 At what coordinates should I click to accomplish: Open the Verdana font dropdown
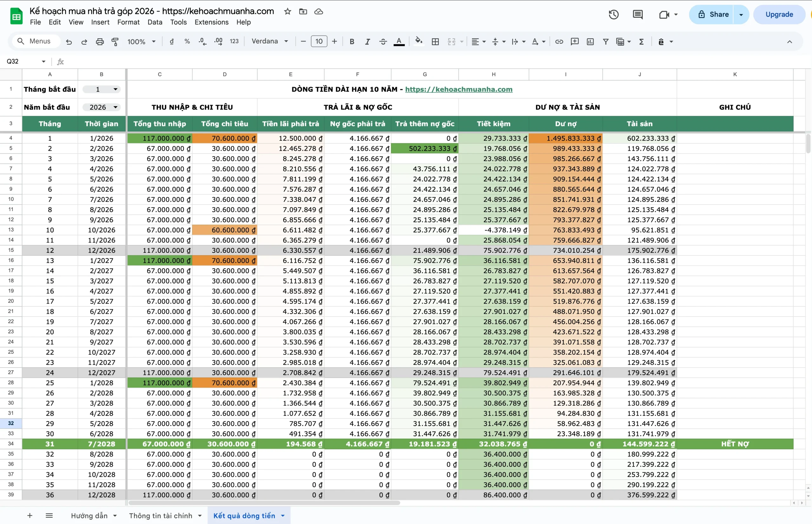[x=270, y=42]
